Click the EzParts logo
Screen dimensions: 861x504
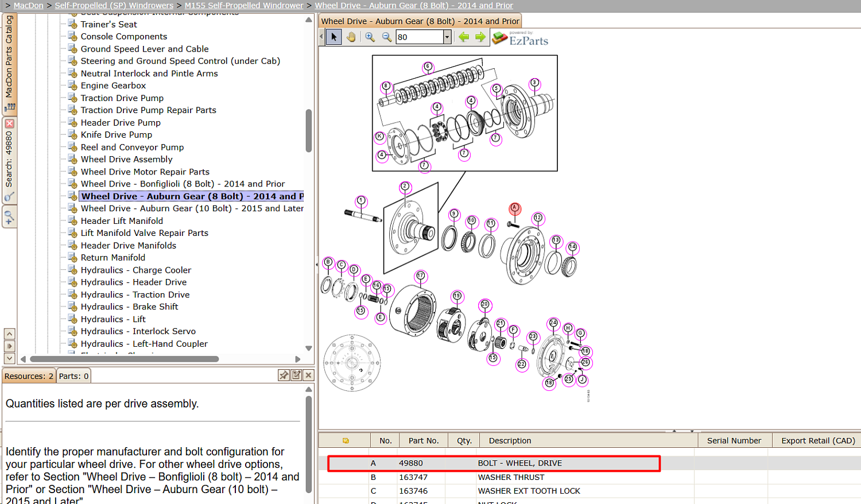pyautogui.click(x=520, y=38)
